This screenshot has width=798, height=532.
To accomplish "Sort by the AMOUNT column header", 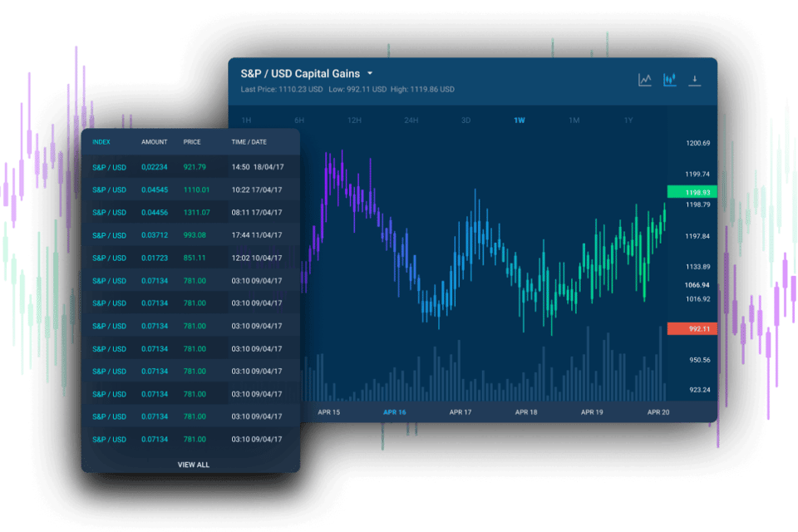I will tap(155, 142).
